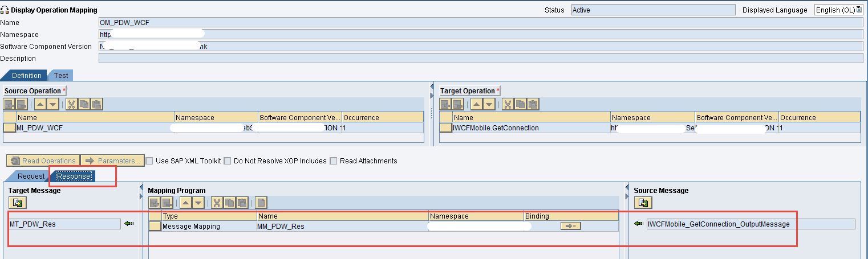
Task: Click delete row icon in Target Operation toolbar
Action: pyautogui.click(x=458, y=104)
